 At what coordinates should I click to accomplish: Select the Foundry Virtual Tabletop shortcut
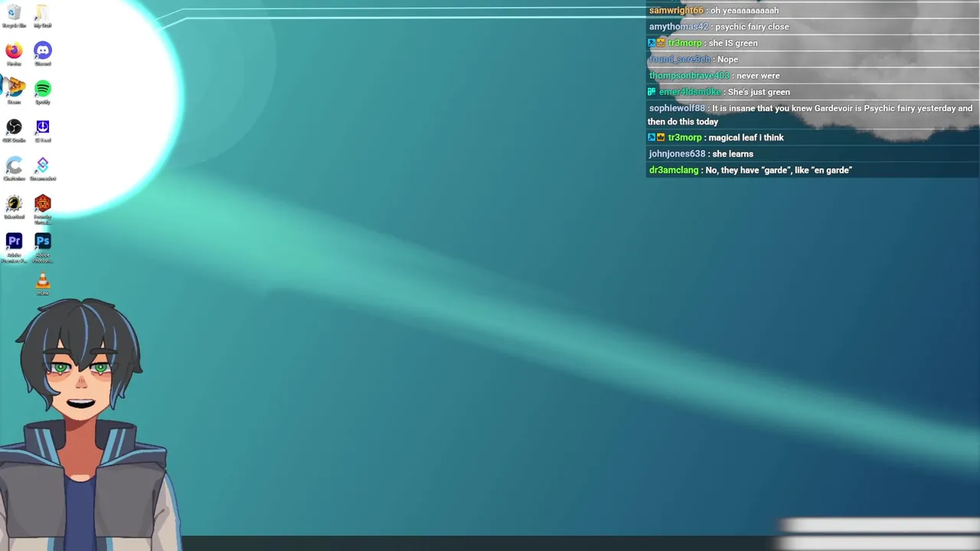click(x=43, y=208)
